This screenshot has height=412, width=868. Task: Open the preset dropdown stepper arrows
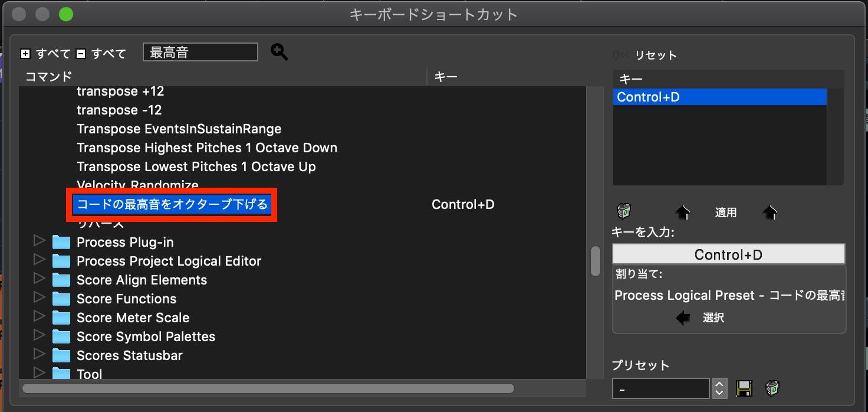pyautogui.click(x=719, y=388)
